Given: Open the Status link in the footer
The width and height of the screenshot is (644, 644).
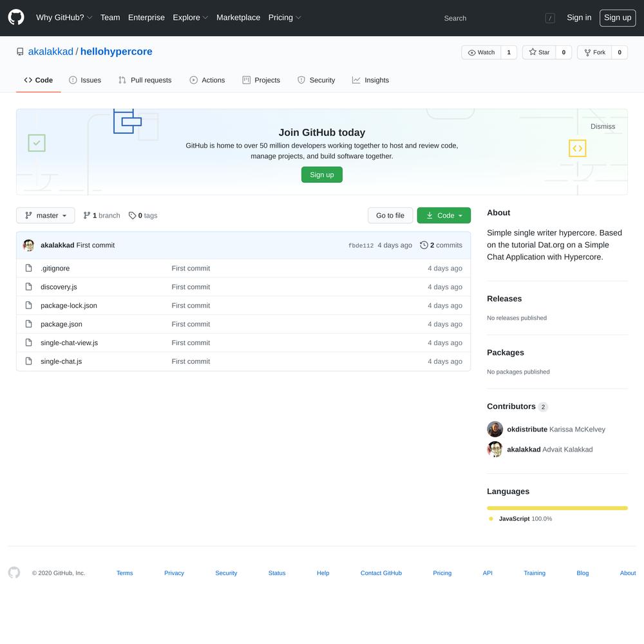Looking at the screenshot, I should (x=277, y=573).
